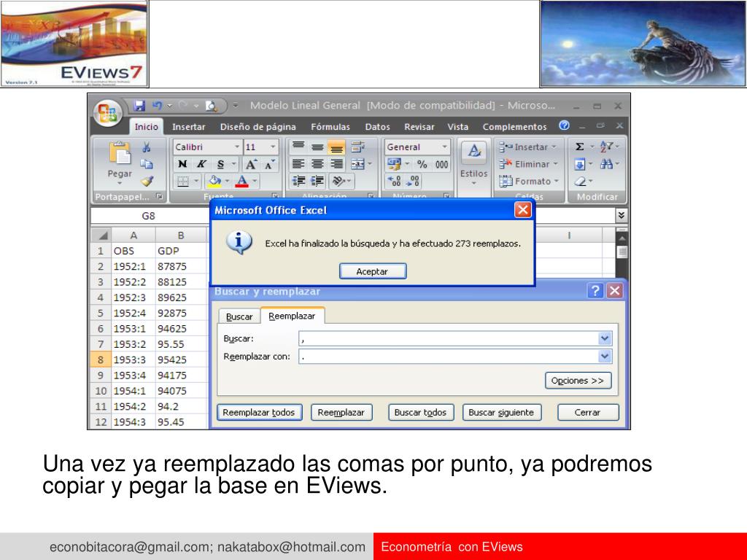Undo the last action in Quick Access toolbar
This screenshot has width=747, height=560.
(x=157, y=105)
